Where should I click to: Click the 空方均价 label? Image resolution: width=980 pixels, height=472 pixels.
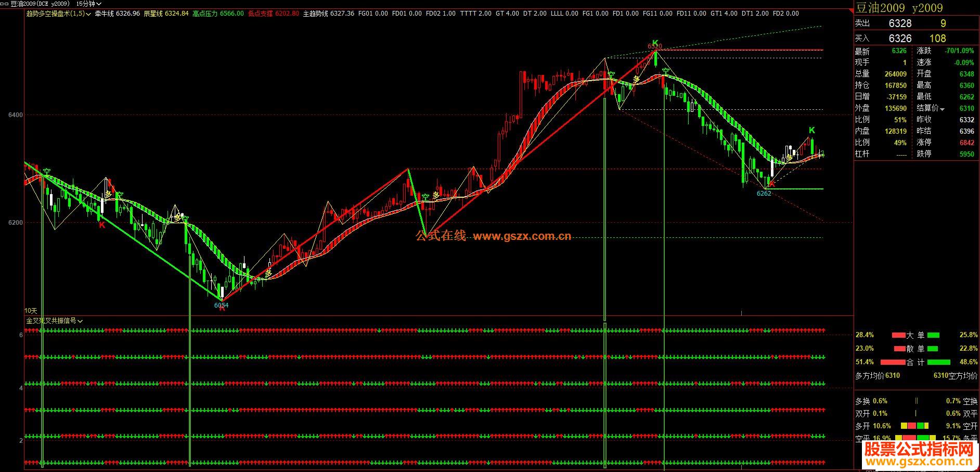click(963, 376)
